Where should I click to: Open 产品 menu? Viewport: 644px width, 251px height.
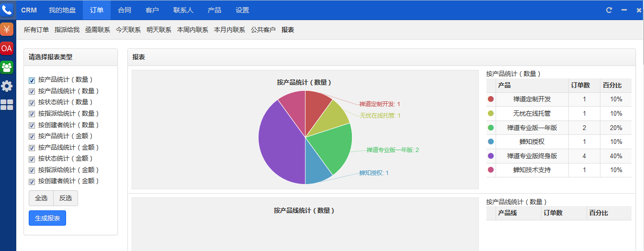pyautogui.click(x=215, y=10)
